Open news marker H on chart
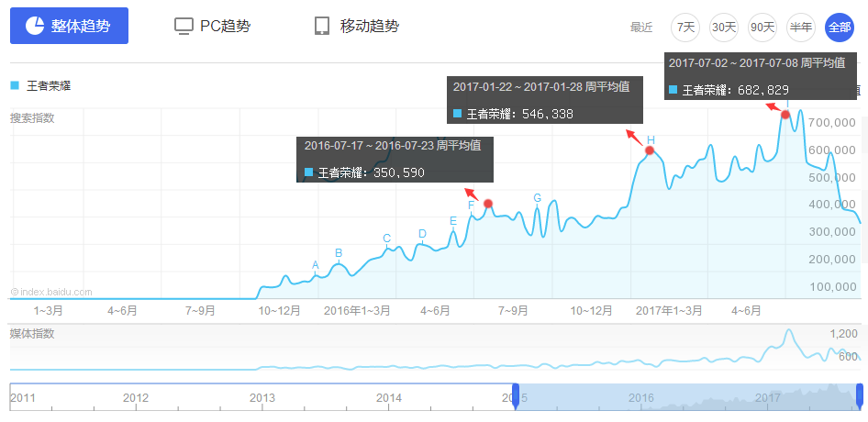This screenshot has width=868, height=422. 651,139
